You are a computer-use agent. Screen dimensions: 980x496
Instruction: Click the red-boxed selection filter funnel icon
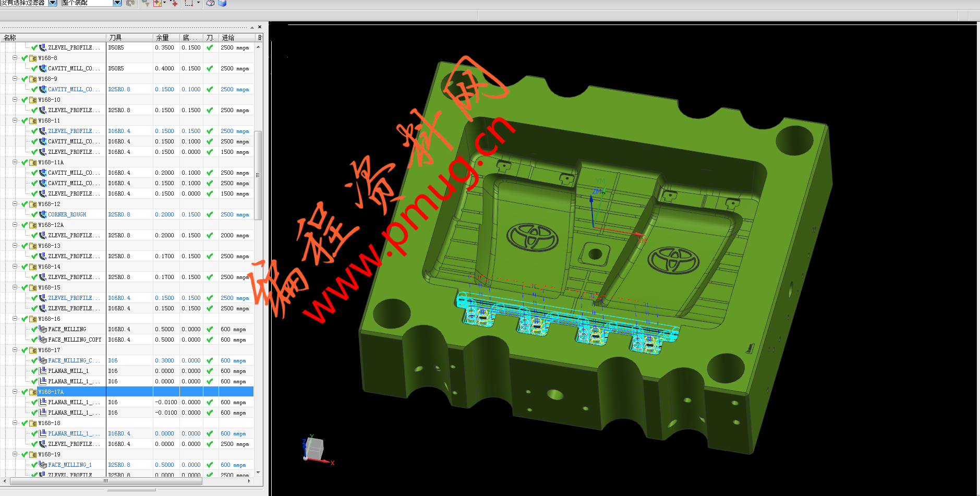(x=157, y=3)
